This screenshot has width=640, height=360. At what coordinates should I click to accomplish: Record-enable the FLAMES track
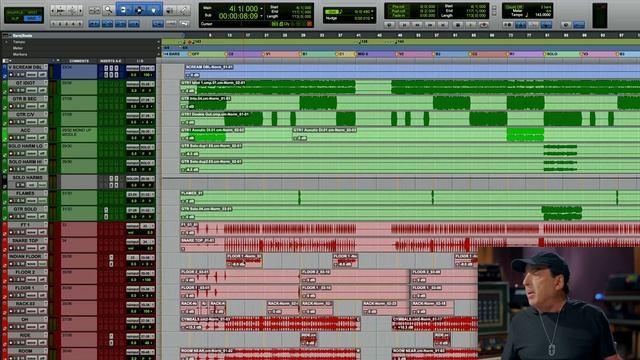coord(11,201)
